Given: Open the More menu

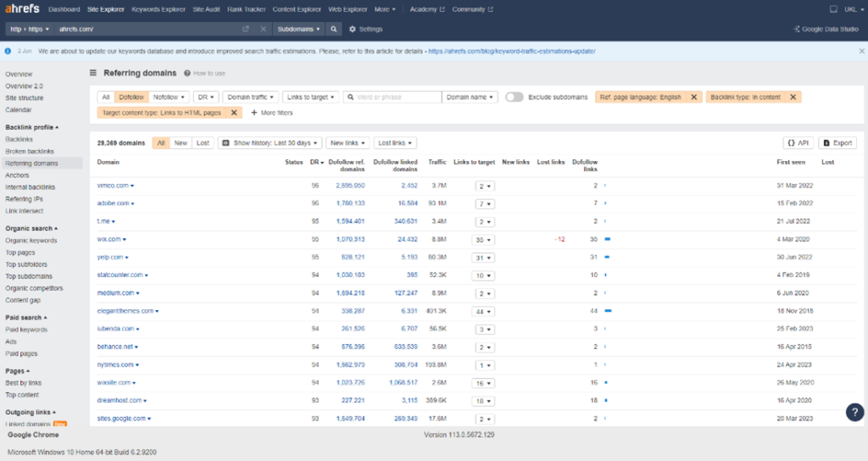Looking at the screenshot, I should pyautogui.click(x=385, y=9).
